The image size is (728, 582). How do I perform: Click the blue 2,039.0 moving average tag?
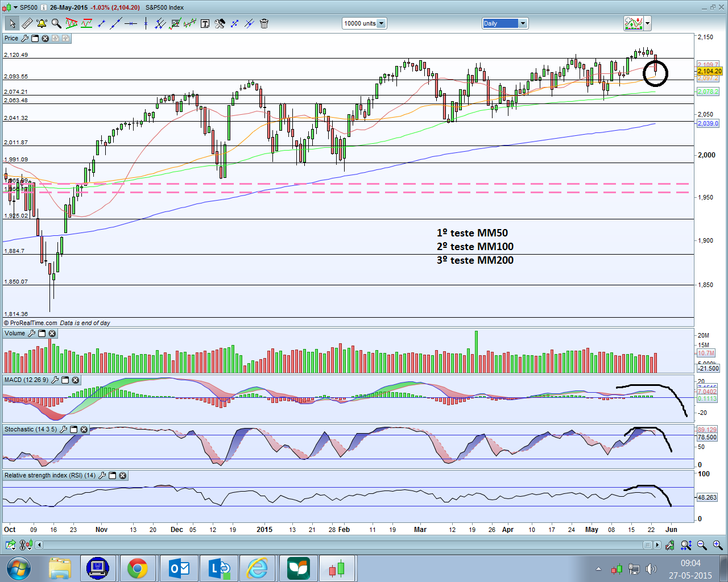click(708, 123)
